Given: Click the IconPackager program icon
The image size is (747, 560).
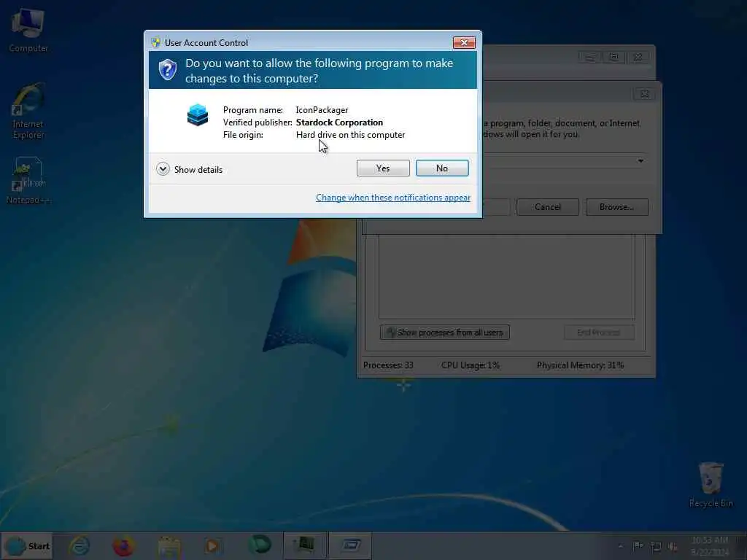Looking at the screenshot, I should click(198, 114).
